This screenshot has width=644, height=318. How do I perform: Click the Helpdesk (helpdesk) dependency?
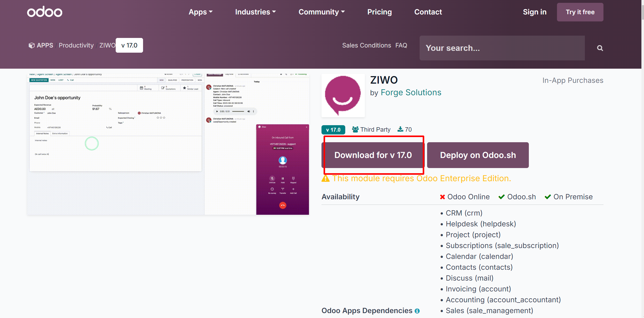(481, 224)
